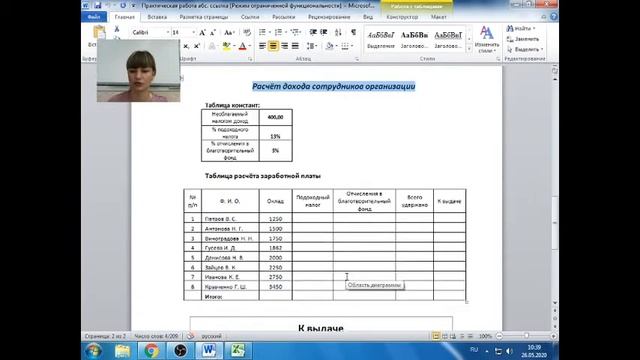Screen dimensions: 640x360
Task: Click the Clear Formatting icon
Action: coord(247,33)
